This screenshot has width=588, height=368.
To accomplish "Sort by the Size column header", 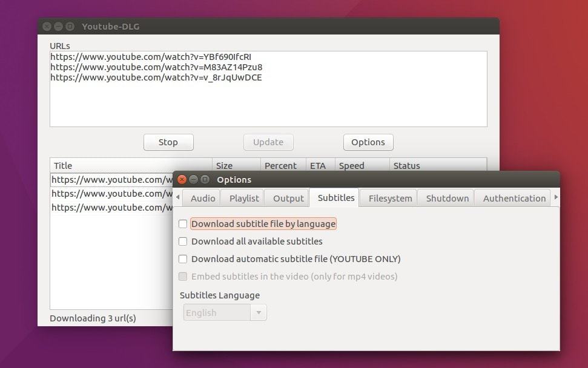I will [x=237, y=165].
